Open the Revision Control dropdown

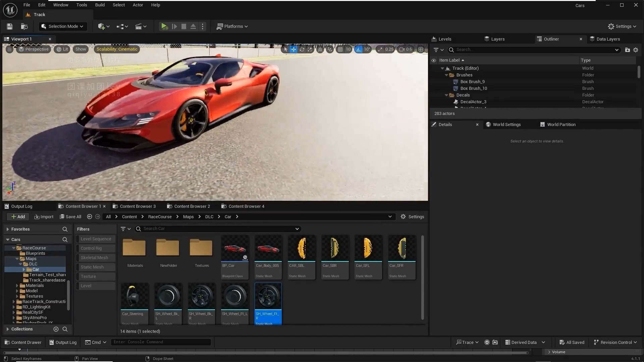tap(615, 342)
